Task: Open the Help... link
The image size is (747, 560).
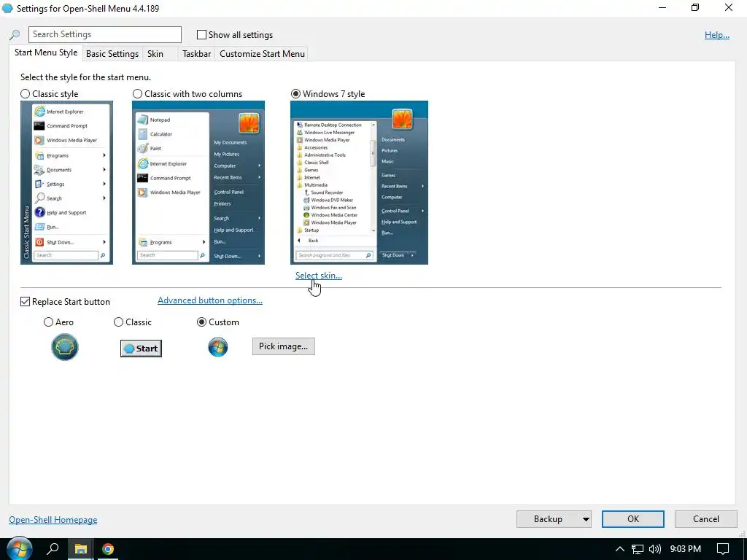Action: click(x=717, y=35)
